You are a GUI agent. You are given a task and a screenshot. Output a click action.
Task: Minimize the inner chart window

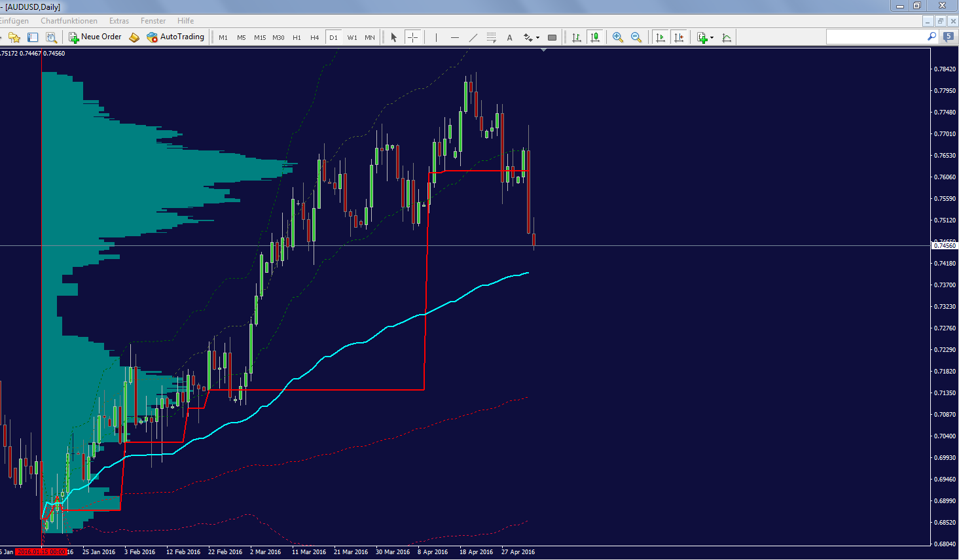tap(928, 21)
